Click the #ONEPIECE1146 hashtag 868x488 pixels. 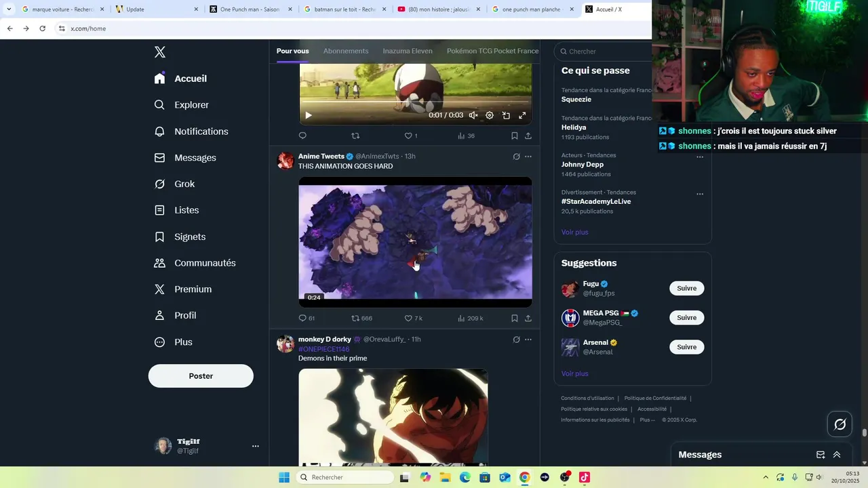click(x=323, y=349)
